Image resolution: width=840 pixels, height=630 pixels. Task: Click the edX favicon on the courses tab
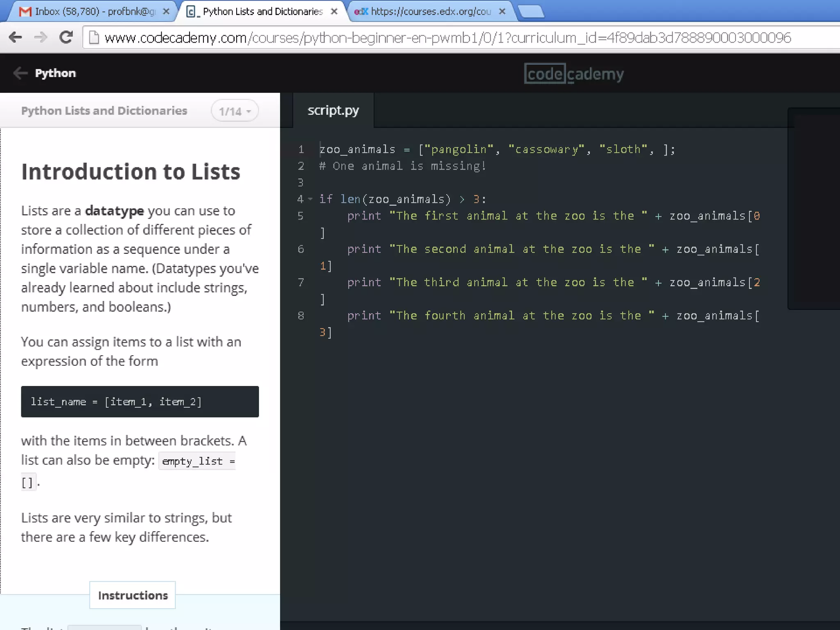[361, 11]
